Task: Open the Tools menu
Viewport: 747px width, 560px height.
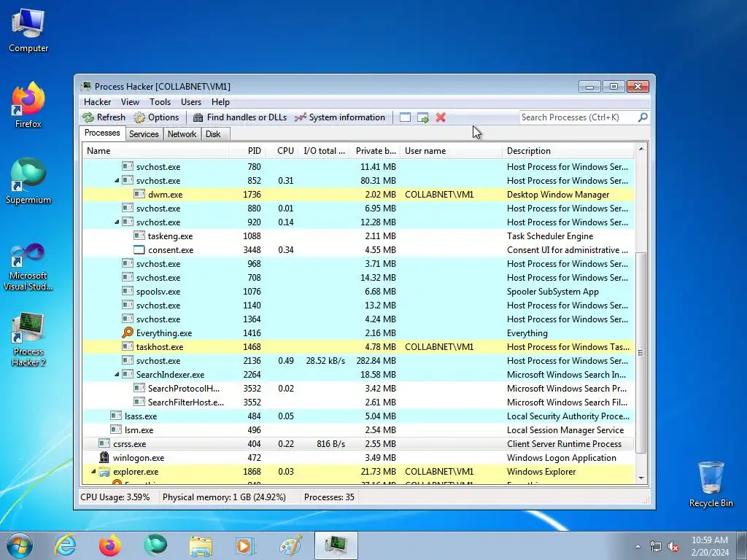Action: [x=160, y=102]
